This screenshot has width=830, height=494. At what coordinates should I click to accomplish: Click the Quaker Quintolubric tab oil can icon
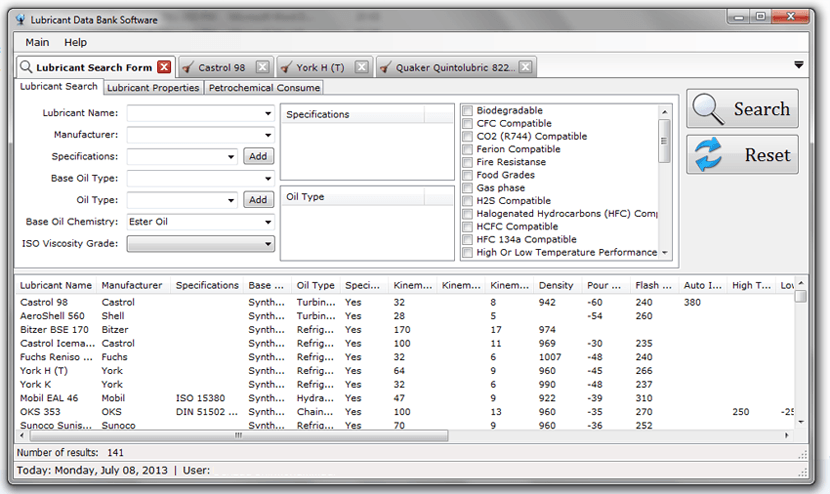pos(385,68)
